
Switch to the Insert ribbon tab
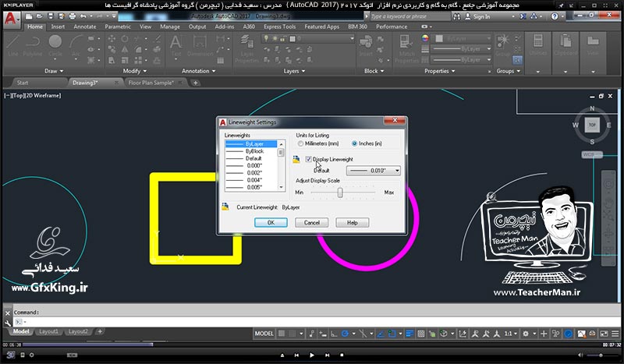58,27
